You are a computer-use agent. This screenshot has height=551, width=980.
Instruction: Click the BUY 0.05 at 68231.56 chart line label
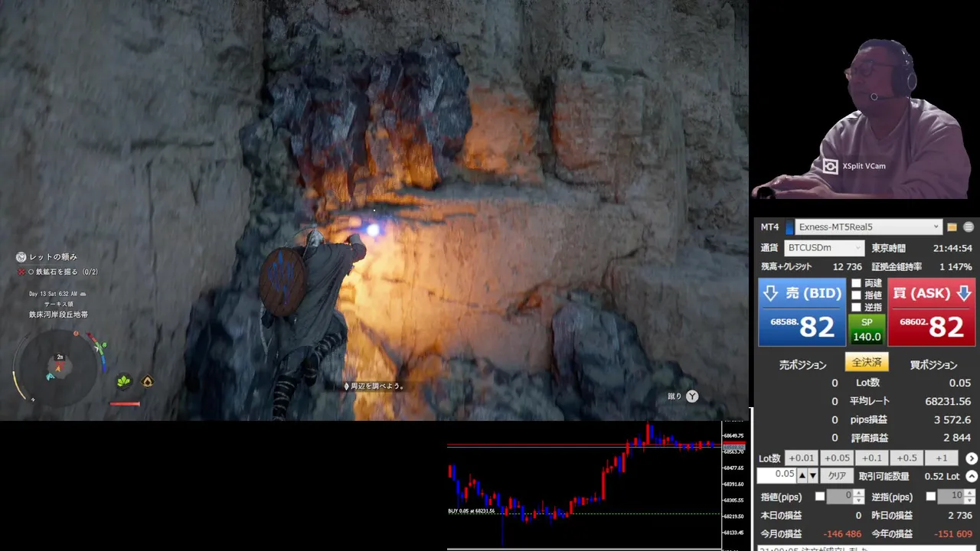coord(471,510)
